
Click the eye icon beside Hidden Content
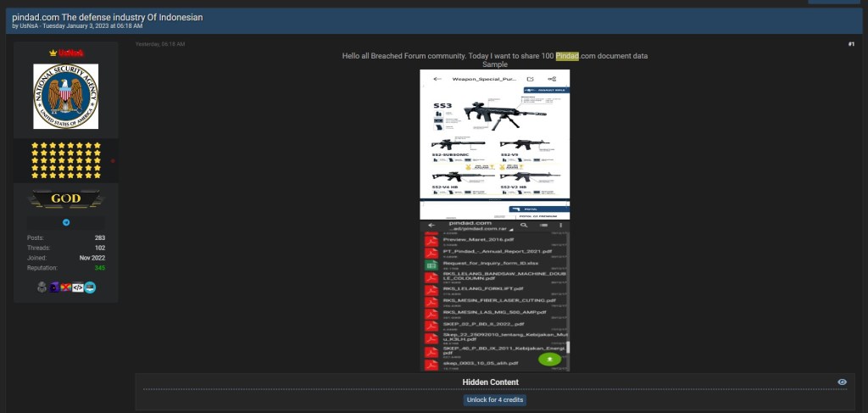(x=842, y=382)
